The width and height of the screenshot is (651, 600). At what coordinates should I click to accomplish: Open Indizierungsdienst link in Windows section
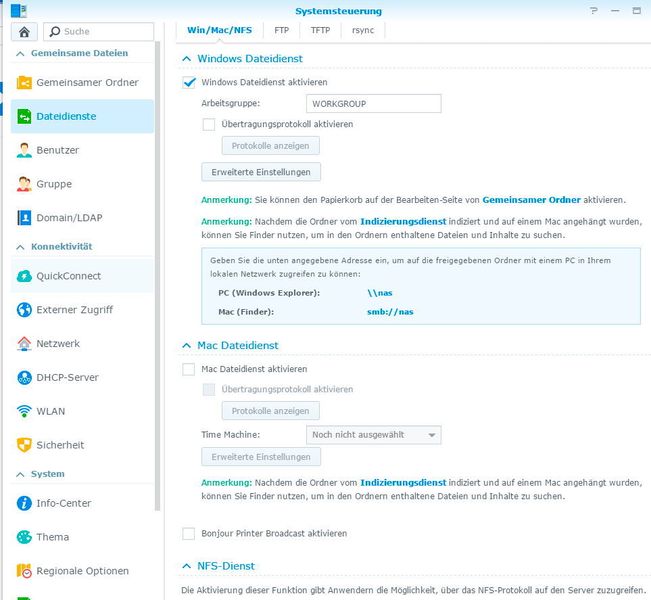pyautogui.click(x=403, y=222)
